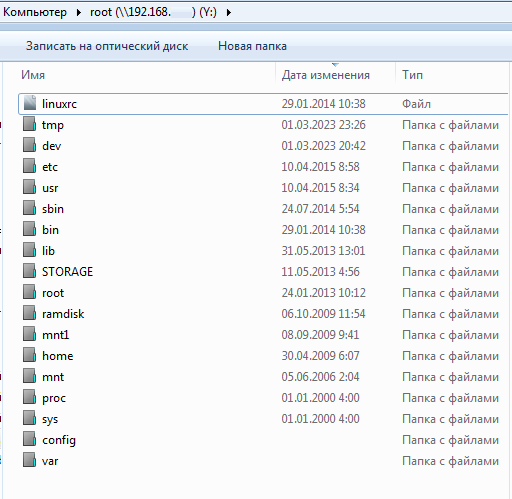Click date 06.10.2009 11:54 of ramdisk

[324, 314]
